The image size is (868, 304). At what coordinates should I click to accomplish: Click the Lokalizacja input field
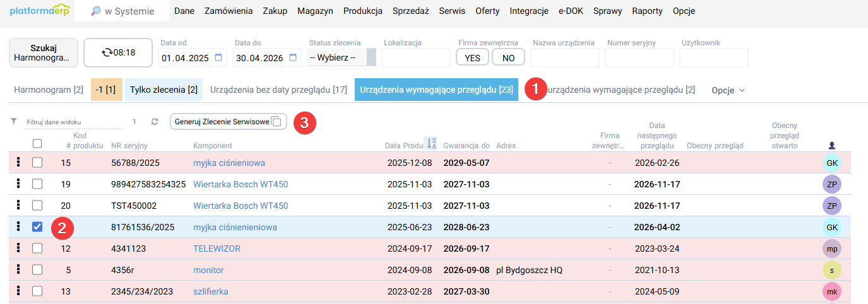[x=416, y=57]
